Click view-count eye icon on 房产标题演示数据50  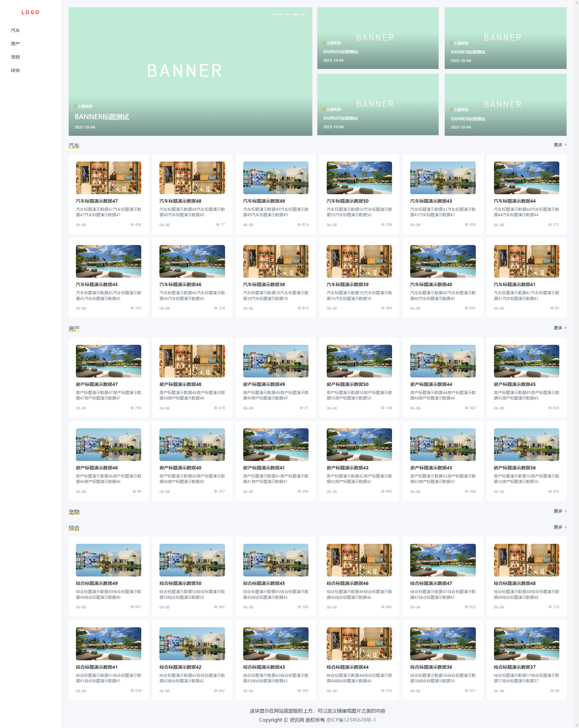coord(383,408)
